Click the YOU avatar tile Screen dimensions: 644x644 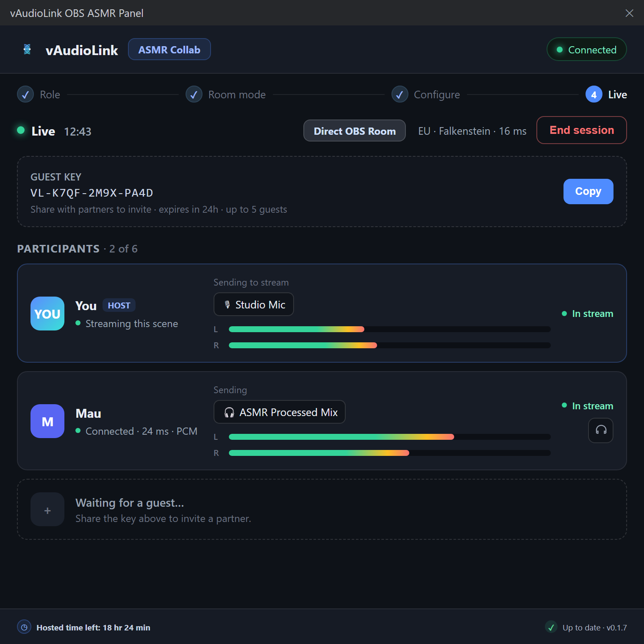[47, 314]
